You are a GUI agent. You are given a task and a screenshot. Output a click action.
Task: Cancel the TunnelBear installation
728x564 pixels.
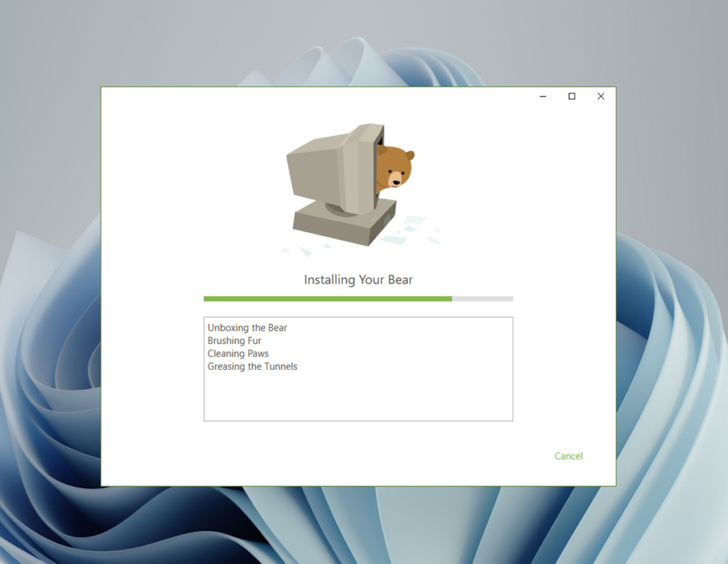point(568,456)
